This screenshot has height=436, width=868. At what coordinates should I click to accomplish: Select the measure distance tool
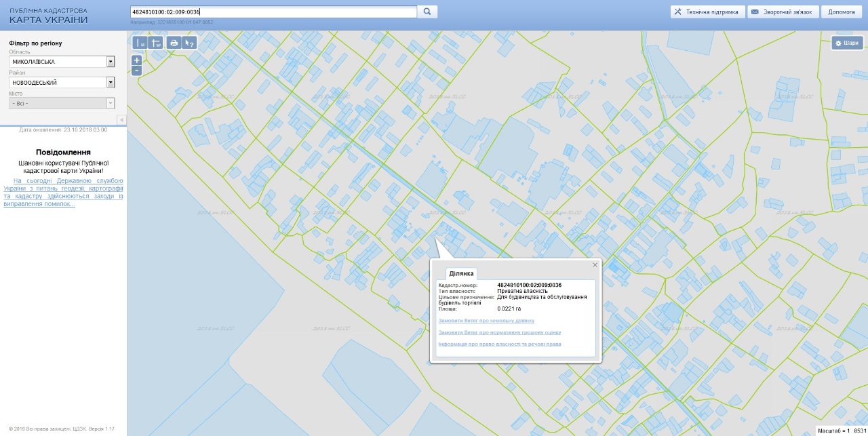click(x=140, y=43)
